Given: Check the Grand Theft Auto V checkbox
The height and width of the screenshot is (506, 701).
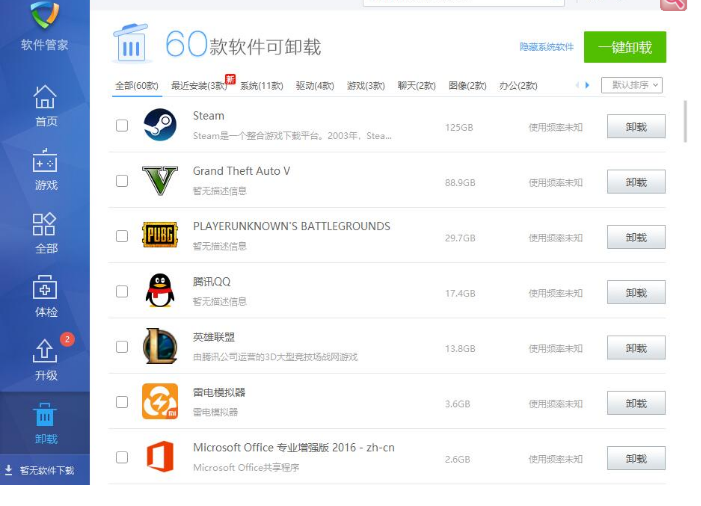Looking at the screenshot, I should pos(122,181).
